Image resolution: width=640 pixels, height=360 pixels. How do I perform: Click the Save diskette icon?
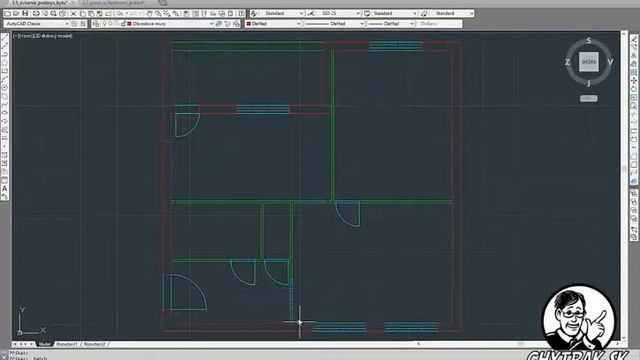(25, 13)
